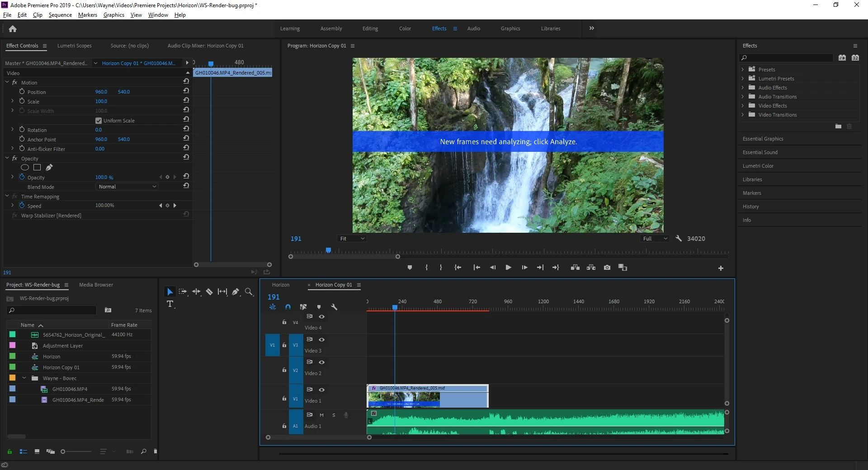The height and width of the screenshot is (470, 868).
Task: Mute the Audio 1 track
Action: 321,415
